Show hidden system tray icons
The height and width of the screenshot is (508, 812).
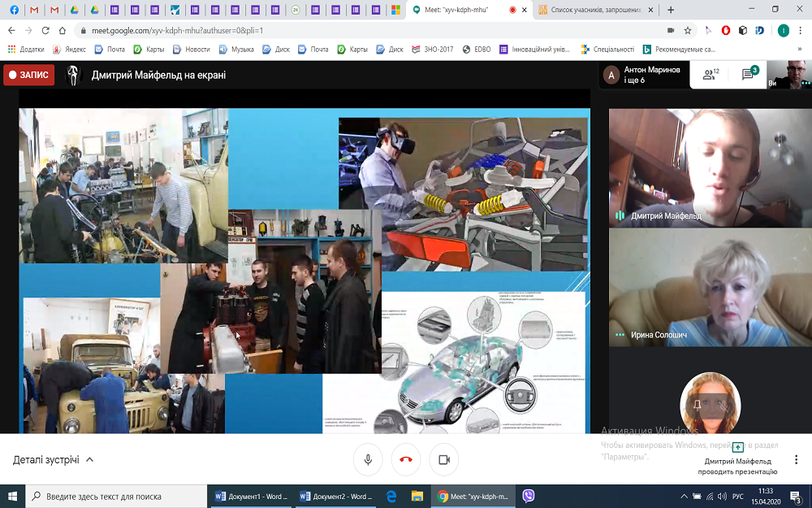684,496
